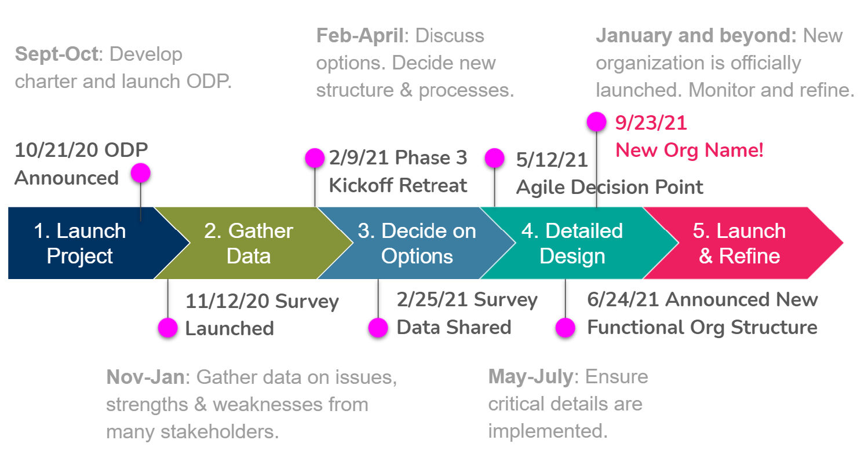Select the 2/25/21 Survey Data Shared dot
Image resolution: width=868 pixels, height=462 pixels.
coord(378,327)
